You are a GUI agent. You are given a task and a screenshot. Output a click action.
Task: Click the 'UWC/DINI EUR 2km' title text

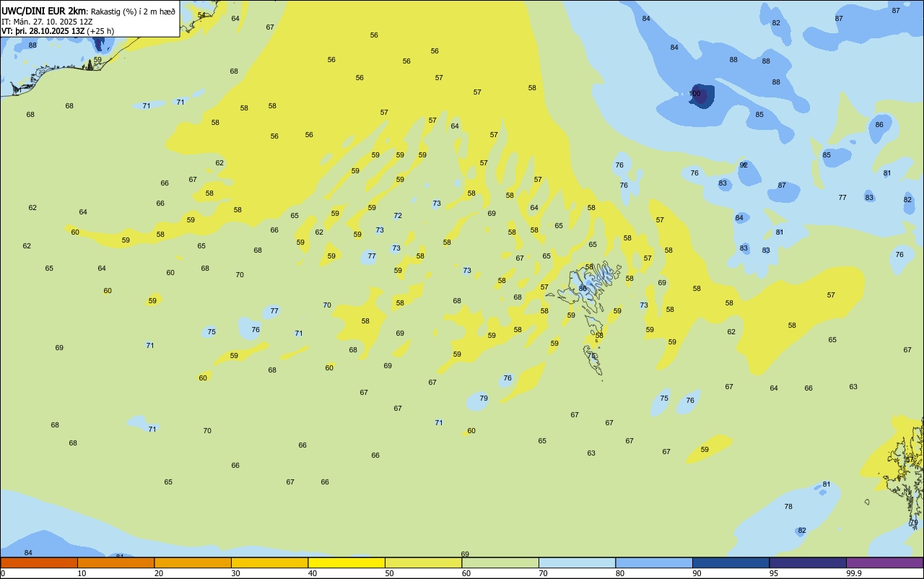tap(44, 11)
